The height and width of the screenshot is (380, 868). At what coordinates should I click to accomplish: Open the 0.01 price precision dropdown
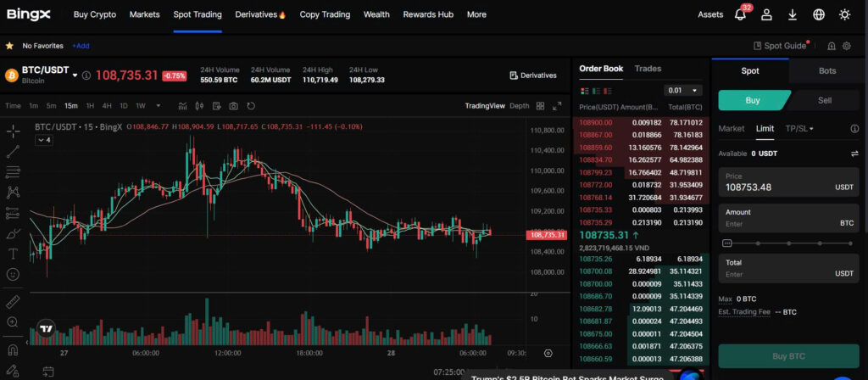click(682, 90)
